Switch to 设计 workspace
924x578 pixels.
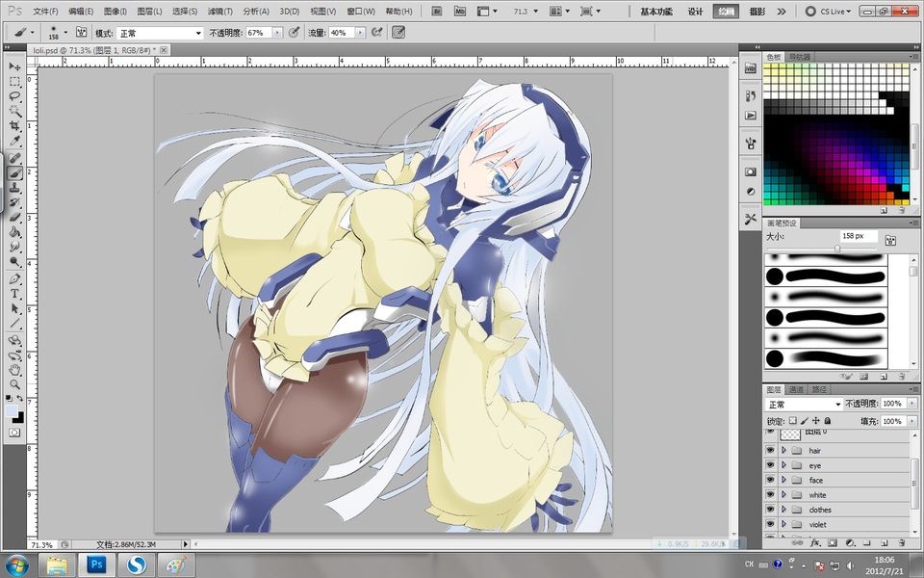click(x=696, y=12)
